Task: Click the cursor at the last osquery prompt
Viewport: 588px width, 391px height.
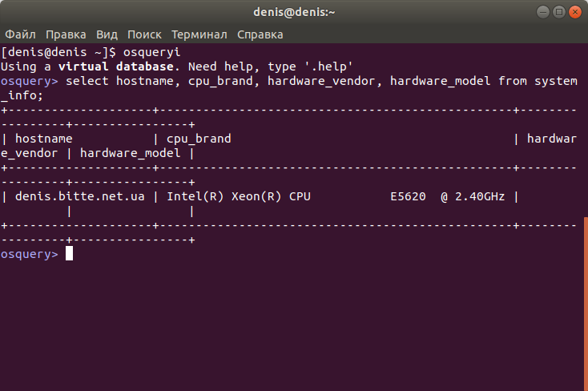Action: pos(70,254)
